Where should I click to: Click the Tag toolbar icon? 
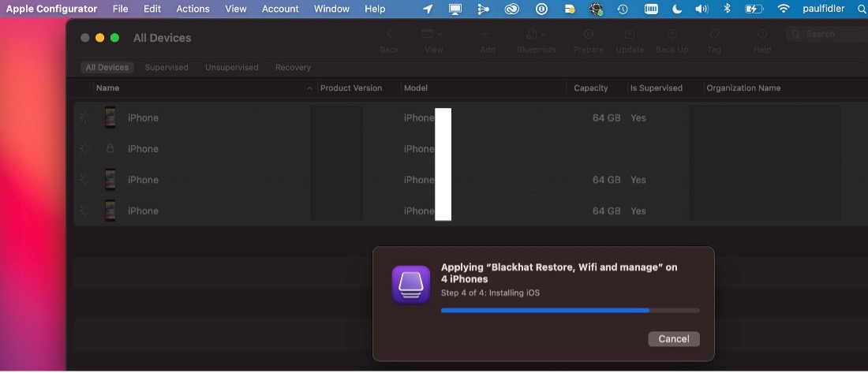click(714, 35)
